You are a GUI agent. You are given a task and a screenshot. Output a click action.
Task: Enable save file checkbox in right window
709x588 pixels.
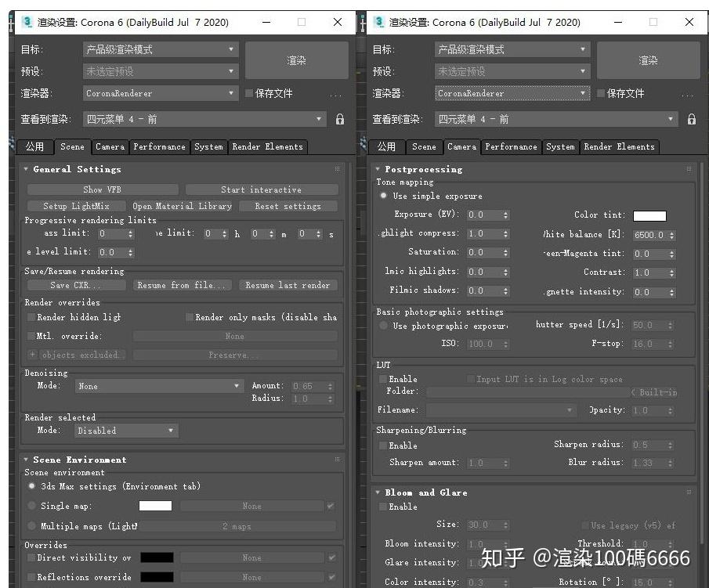click(x=600, y=93)
